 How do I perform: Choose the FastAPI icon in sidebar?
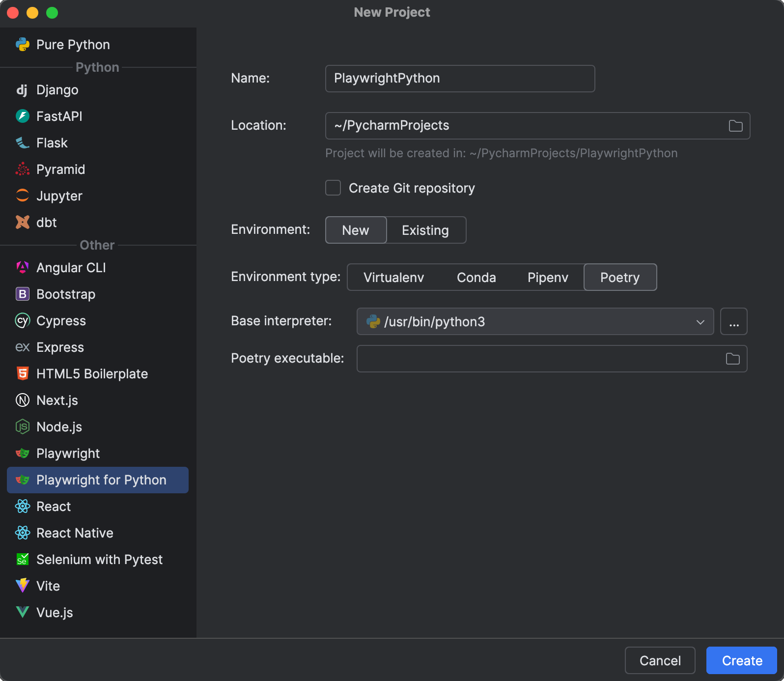coord(23,116)
